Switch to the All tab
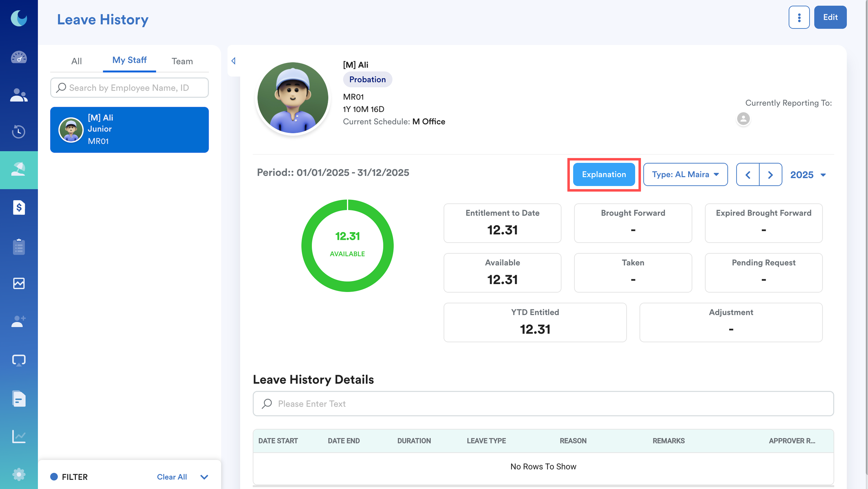 pos(77,61)
